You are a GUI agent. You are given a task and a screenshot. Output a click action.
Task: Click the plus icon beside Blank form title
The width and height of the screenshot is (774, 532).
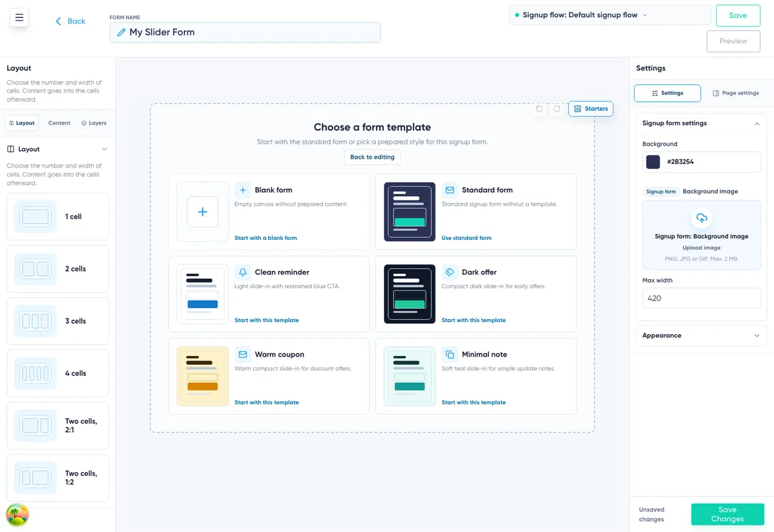(x=243, y=190)
